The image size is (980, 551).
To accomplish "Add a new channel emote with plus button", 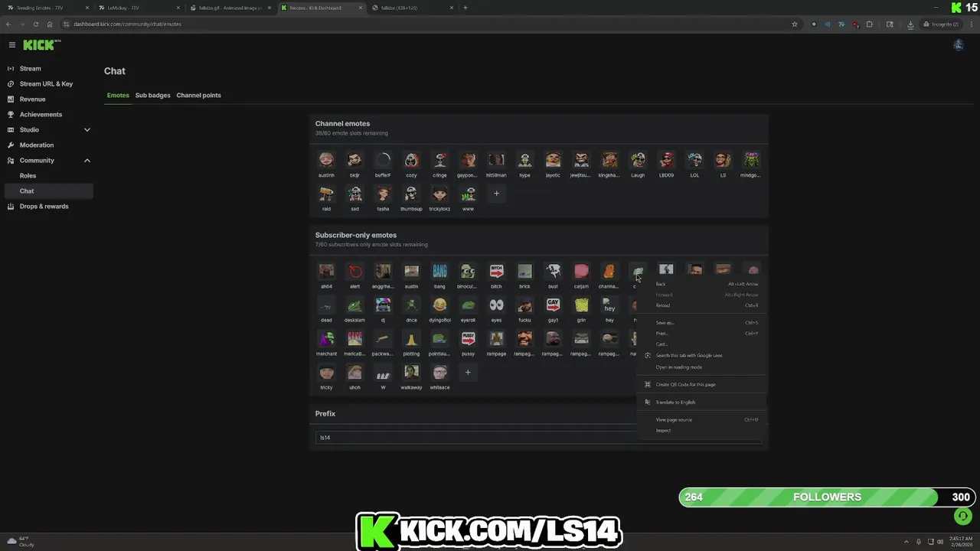I will 496,194.
